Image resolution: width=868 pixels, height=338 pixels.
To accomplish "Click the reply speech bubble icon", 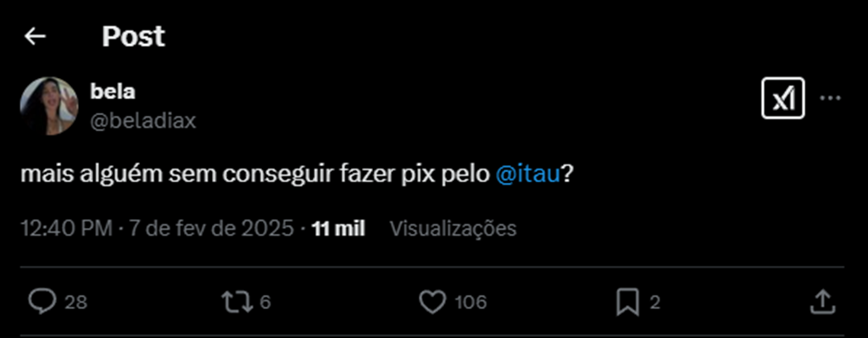I will click(42, 302).
